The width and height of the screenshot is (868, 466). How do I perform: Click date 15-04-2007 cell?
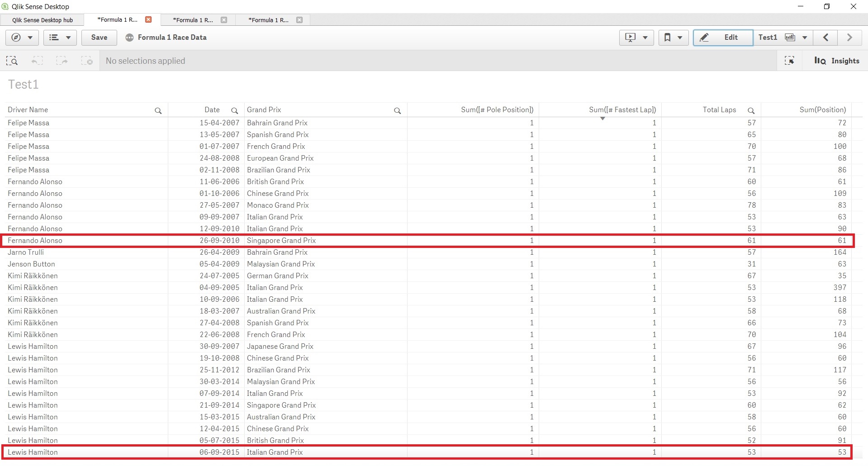pos(206,123)
